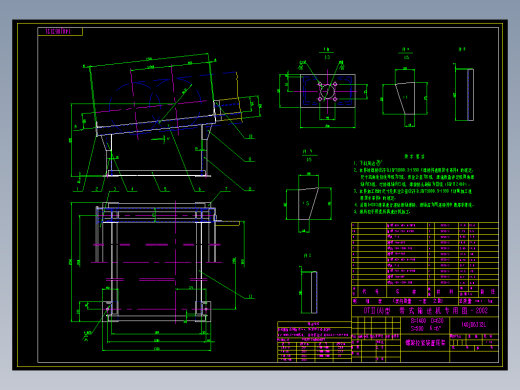Select balloon number 6 under the side view

(199, 189)
